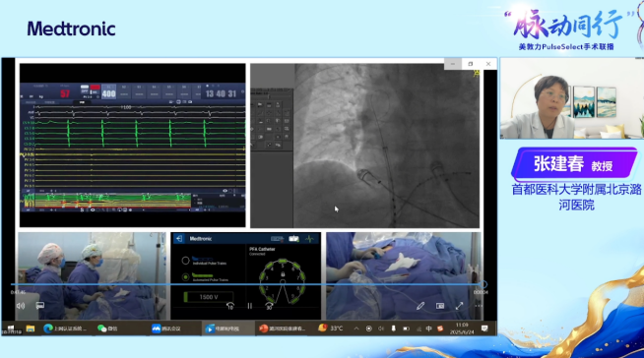The height and width of the screenshot is (358, 644).
Task: Click the Medtronic console back icon
Action: tap(178, 239)
